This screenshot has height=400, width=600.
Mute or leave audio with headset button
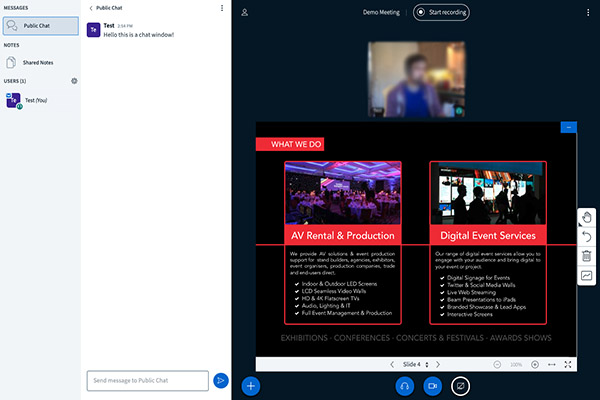406,385
